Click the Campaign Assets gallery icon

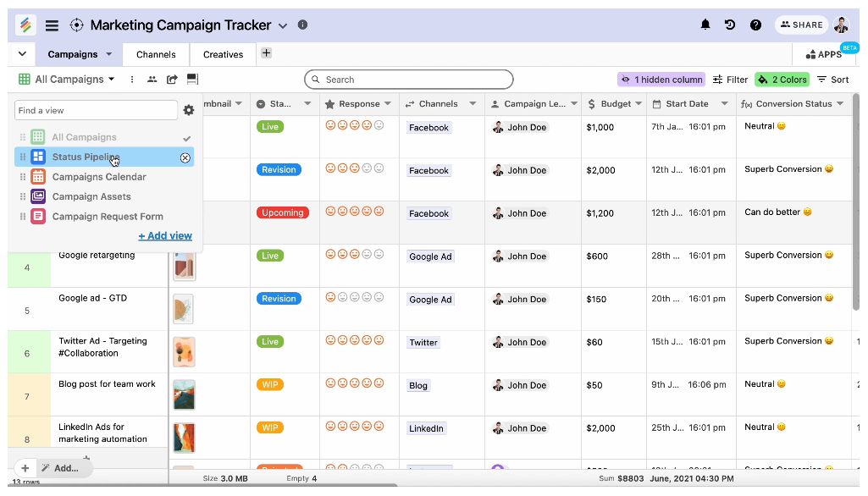[x=38, y=196]
